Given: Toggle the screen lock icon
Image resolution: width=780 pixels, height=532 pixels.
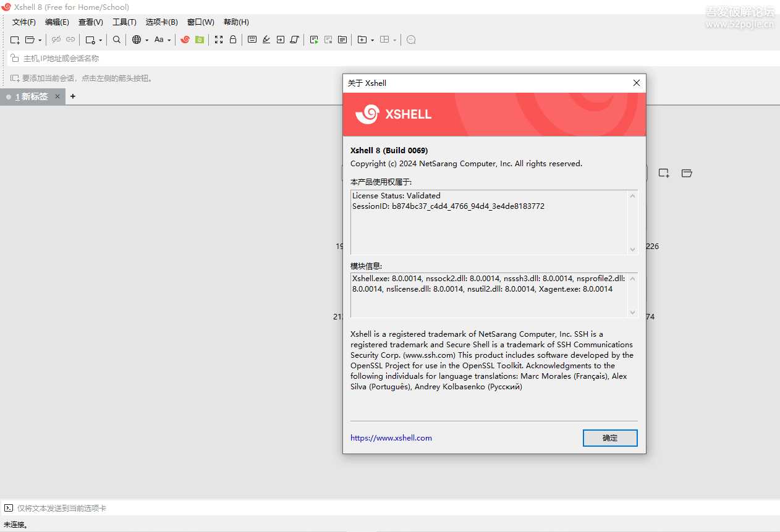Looking at the screenshot, I should click(232, 40).
